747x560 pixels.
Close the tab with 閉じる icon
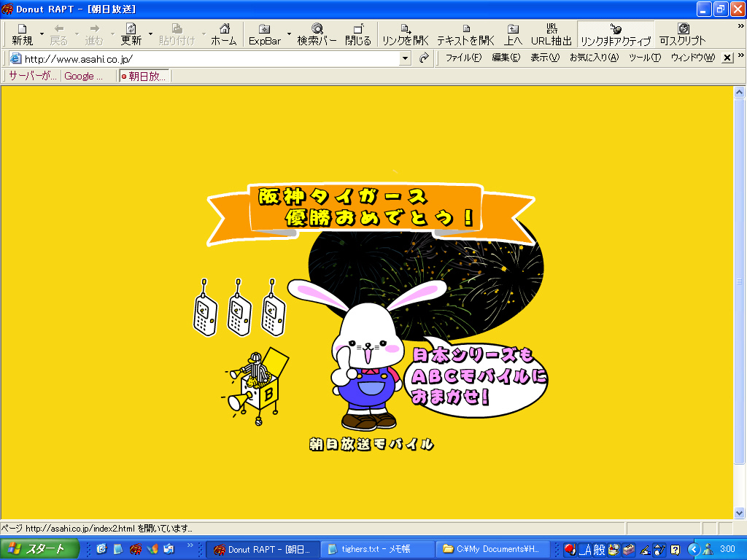point(357,34)
